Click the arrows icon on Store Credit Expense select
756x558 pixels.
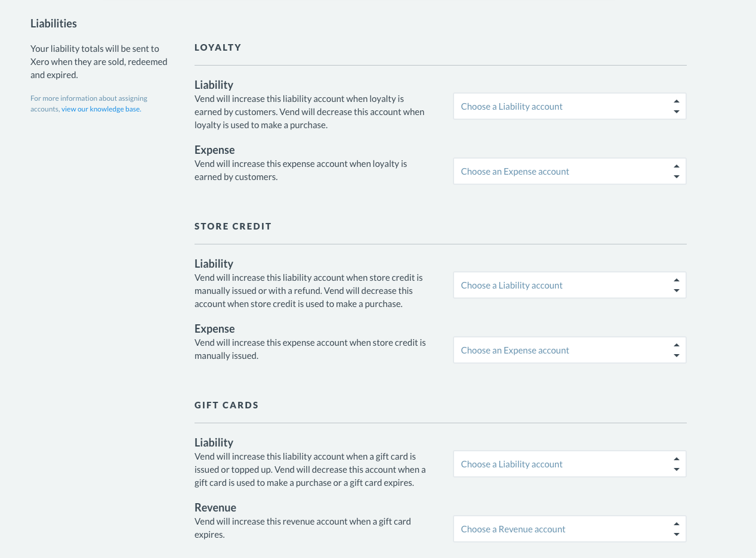click(x=676, y=350)
